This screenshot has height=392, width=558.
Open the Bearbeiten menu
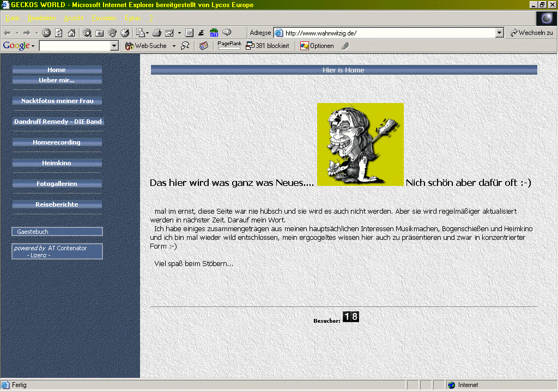pos(41,18)
